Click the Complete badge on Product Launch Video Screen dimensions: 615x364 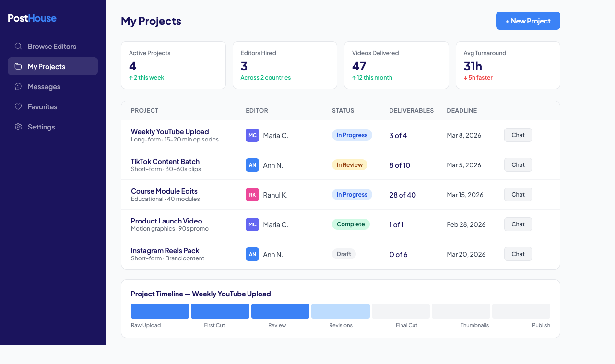point(351,224)
